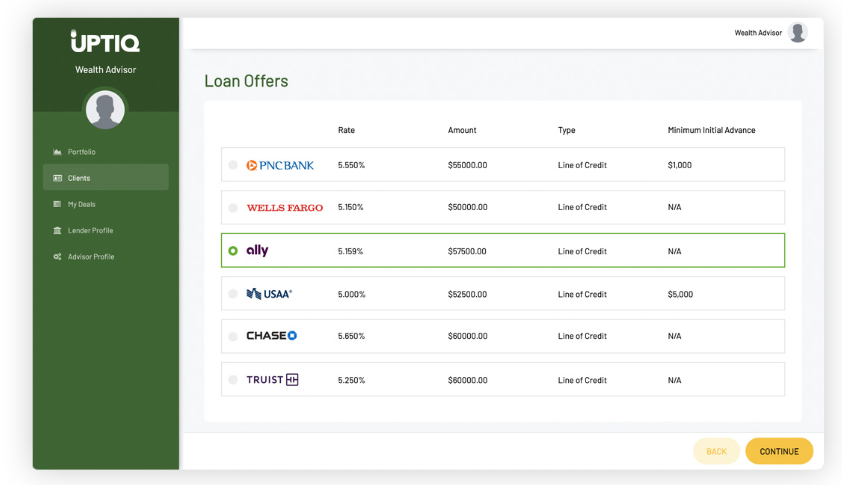Image resolution: width=842 pixels, height=485 pixels.
Task: Click the UPTIQ logo in sidebar
Action: [x=105, y=41]
